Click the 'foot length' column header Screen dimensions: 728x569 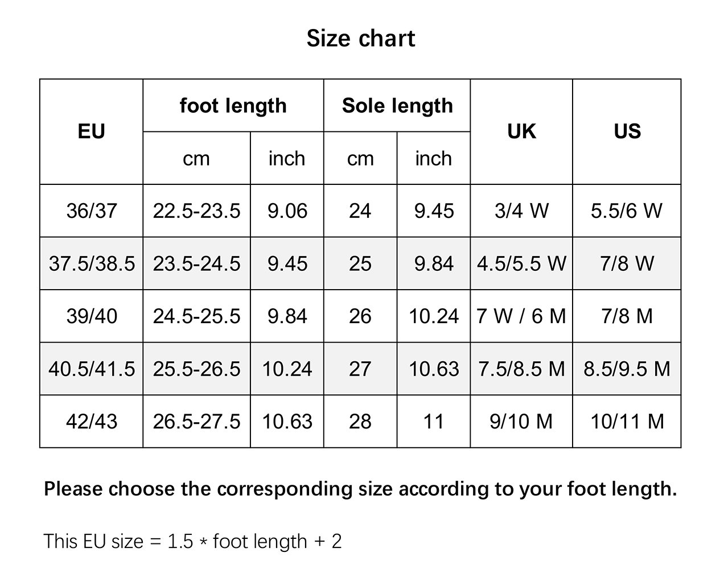pos(233,106)
